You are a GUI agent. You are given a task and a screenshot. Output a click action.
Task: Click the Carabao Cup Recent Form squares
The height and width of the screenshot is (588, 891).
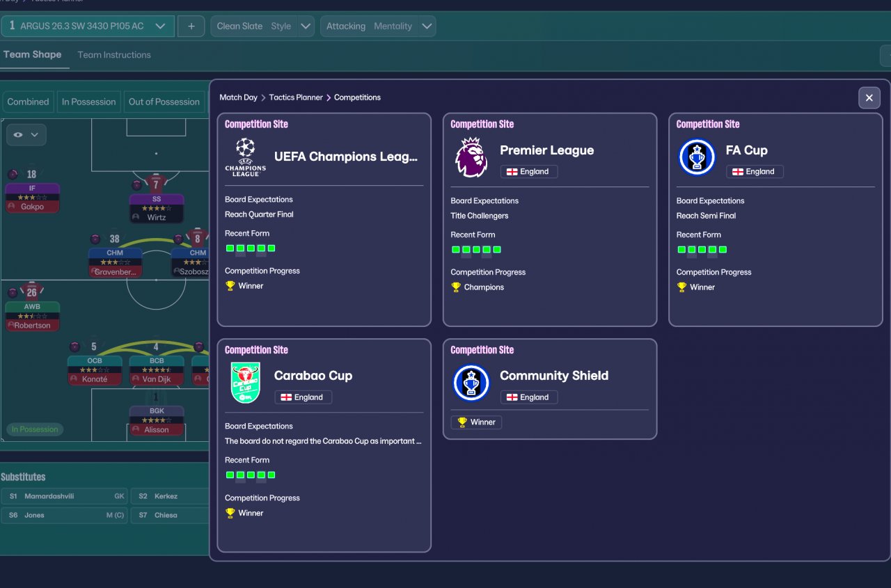coord(251,475)
